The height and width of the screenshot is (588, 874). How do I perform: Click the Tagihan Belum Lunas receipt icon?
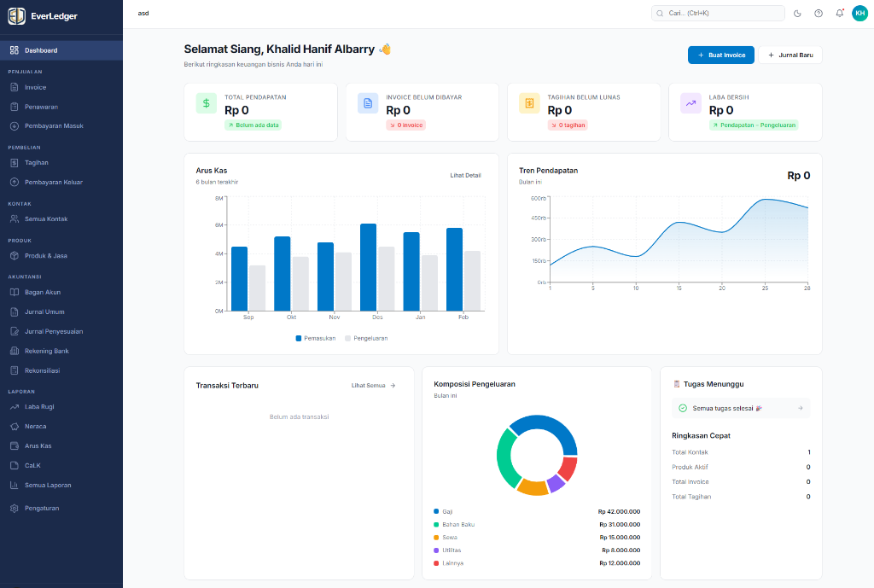[x=529, y=103]
